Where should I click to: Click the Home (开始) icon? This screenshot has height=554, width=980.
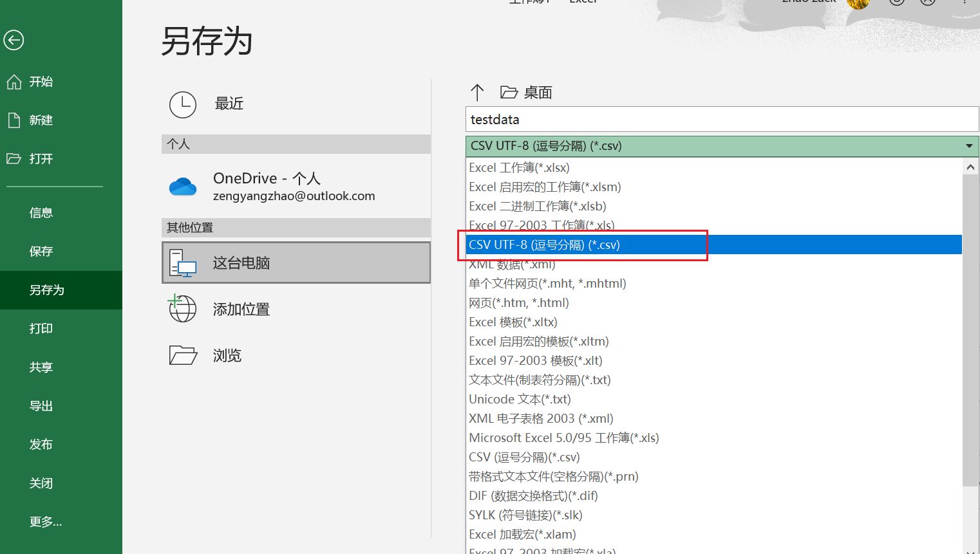click(14, 82)
